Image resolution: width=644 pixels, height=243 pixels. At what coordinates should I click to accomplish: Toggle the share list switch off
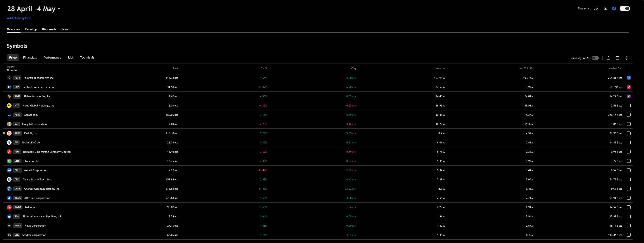click(625, 8)
